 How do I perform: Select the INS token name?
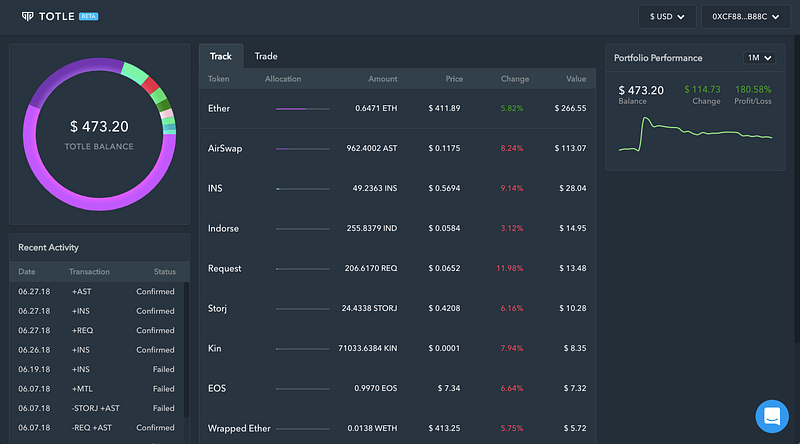(x=215, y=188)
